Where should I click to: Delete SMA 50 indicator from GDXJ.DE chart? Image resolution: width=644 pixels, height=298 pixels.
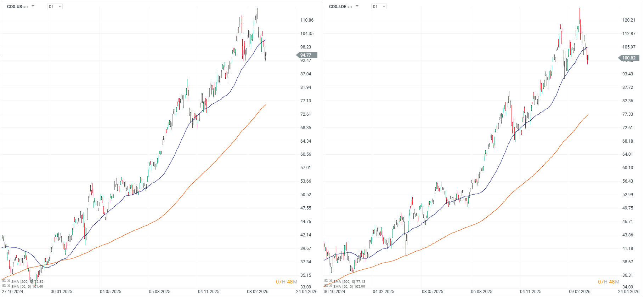click(331, 286)
